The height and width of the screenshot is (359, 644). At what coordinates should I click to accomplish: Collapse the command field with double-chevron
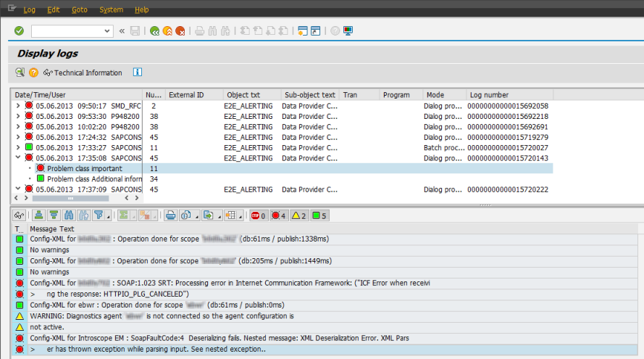[122, 31]
